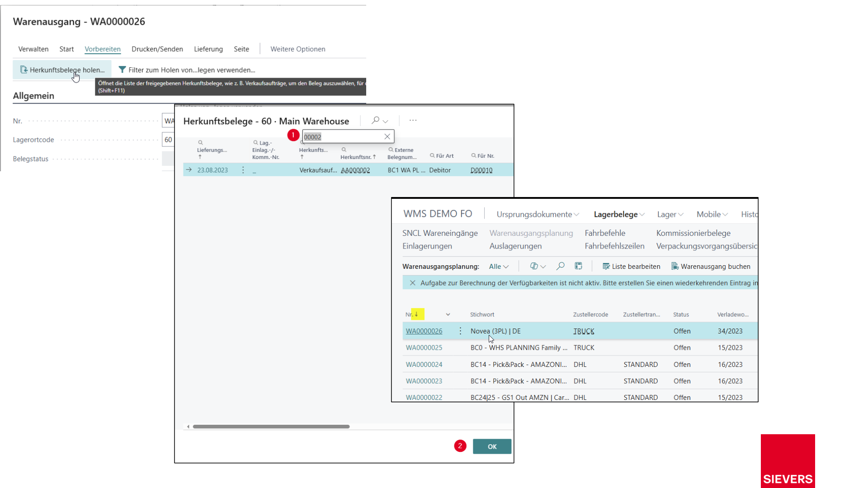Open shipment WA0000023

424,381
